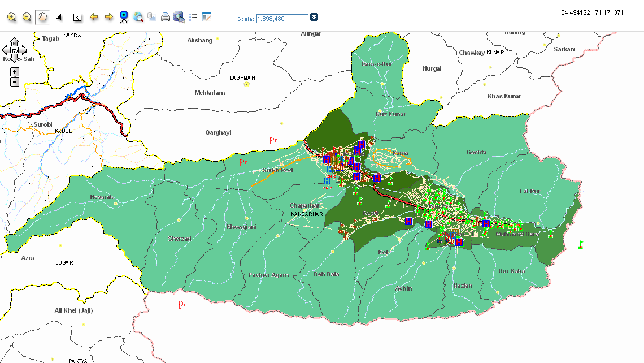This screenshot has height=363, width=644.
Task: Click the Kot district label
Action: (x=383, y=252)
